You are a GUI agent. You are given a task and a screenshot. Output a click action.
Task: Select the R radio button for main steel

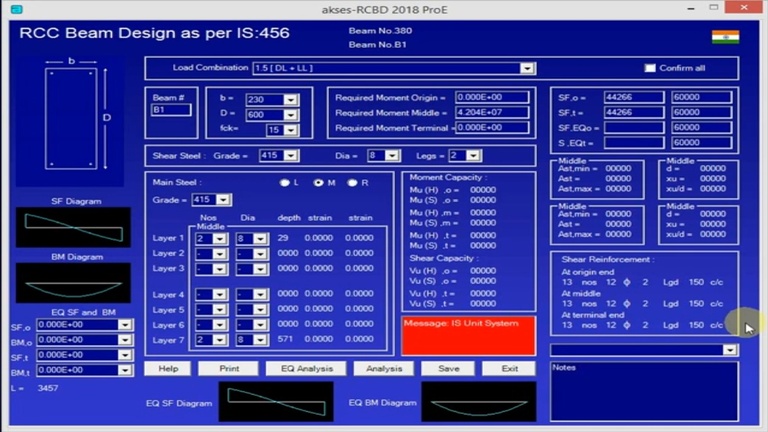[x=352, y=183]
